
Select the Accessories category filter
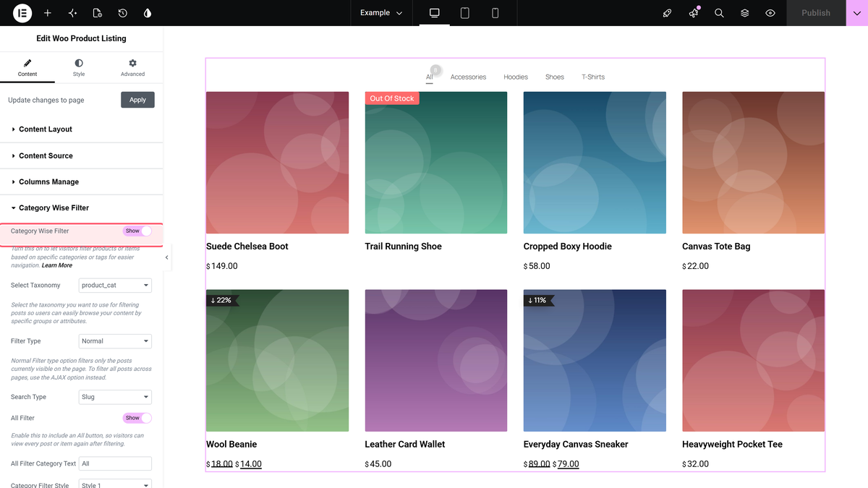[468, 77]
